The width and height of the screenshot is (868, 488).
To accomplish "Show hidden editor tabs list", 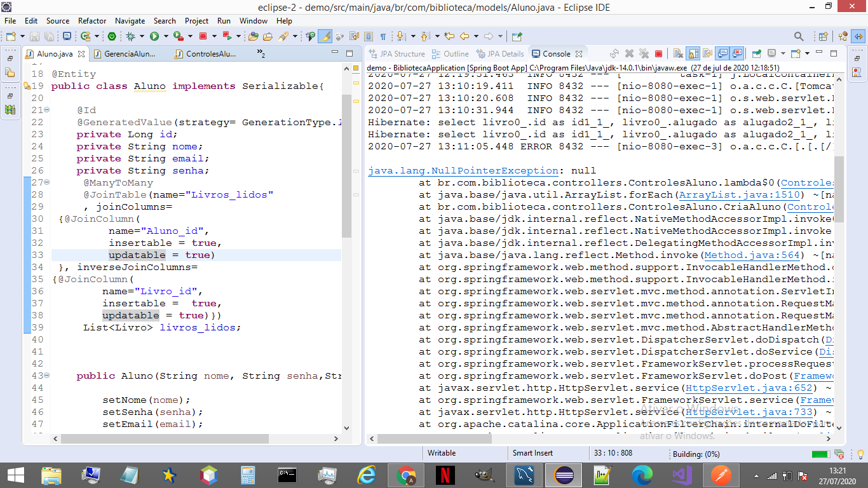I will tap(261, 54).
